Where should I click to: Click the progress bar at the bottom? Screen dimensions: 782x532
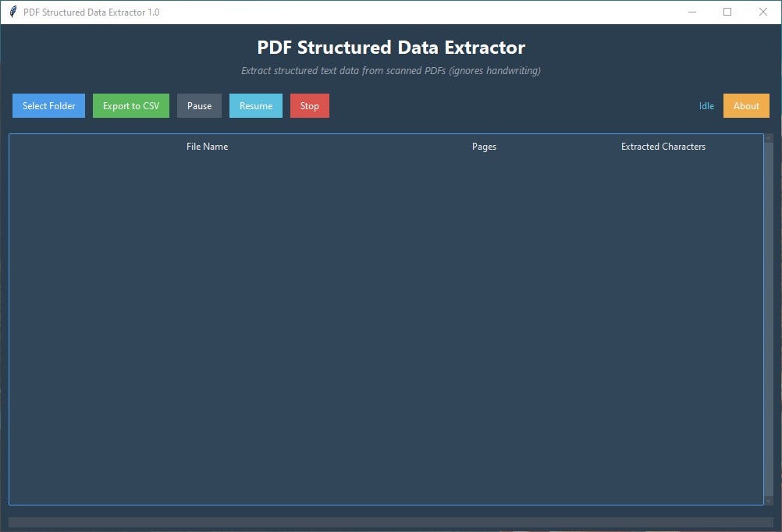point(391,522)
